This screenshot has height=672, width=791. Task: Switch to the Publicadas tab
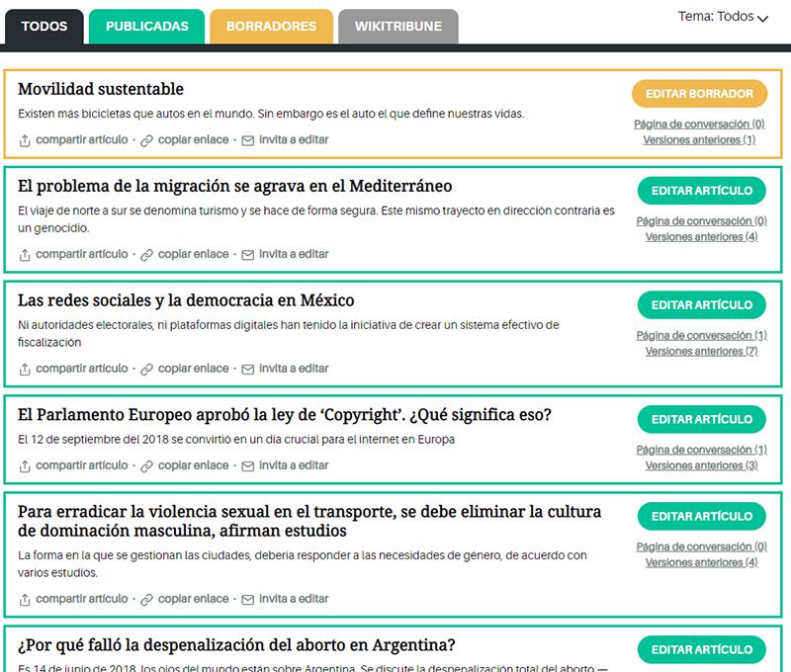146,27
